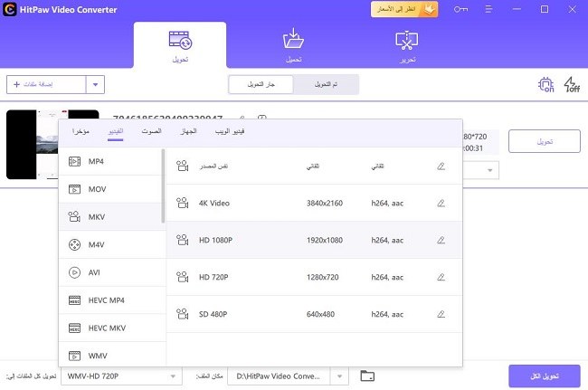Toggle the lightning fast conversion icon
The height and width of the screenshot is (390, 588).
572,84
